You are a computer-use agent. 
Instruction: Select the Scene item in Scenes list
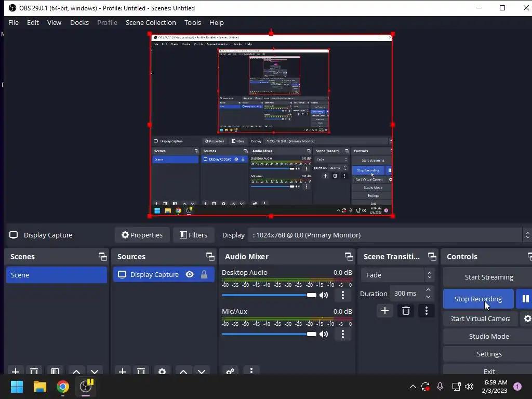click(56, 275)
